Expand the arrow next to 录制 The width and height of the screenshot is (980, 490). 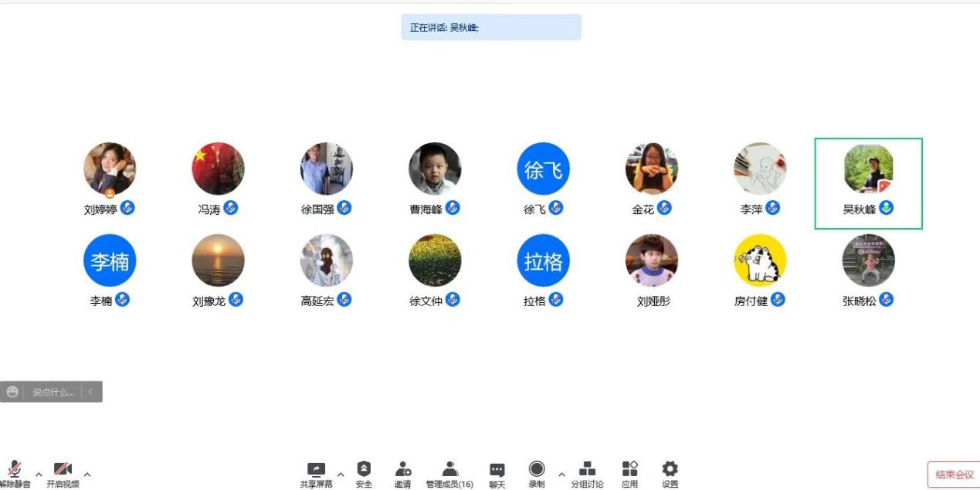click(561, 474)
